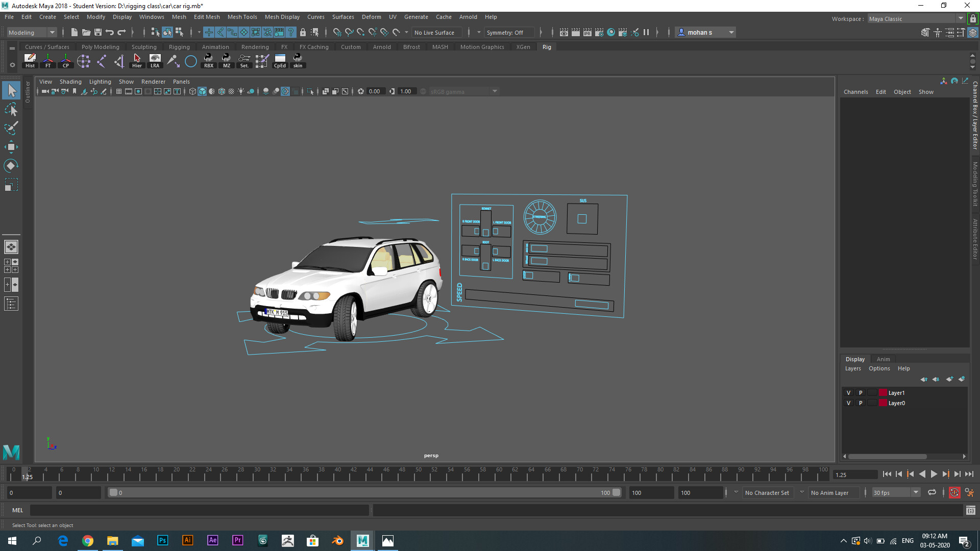Open the Layers menu in Display panel

coord(852,368)
